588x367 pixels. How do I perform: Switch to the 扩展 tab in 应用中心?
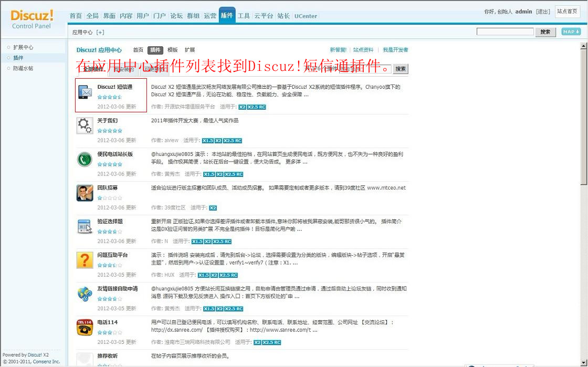[190, 50]
